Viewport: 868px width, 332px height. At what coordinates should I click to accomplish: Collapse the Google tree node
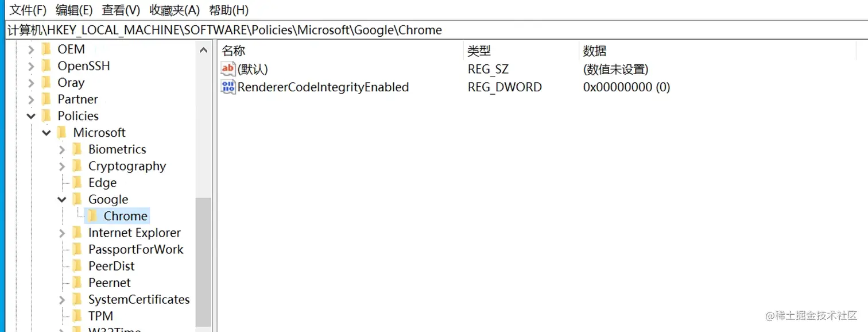click(x=62, y=199)
